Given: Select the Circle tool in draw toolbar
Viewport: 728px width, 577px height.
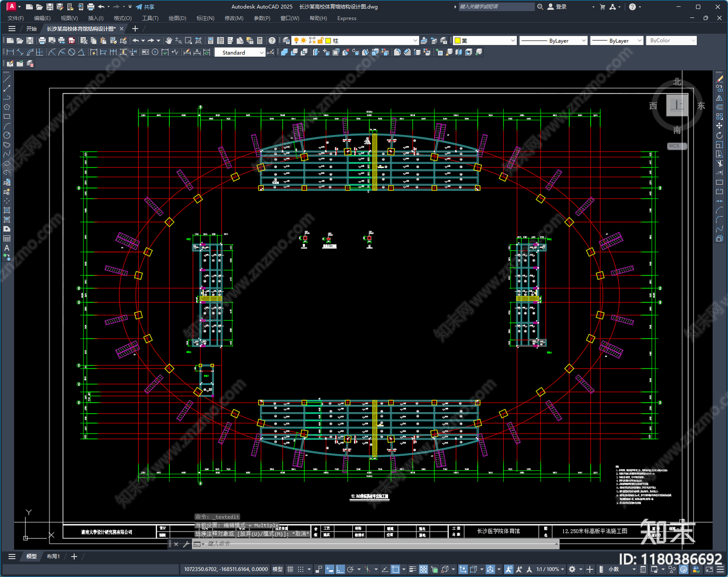Looking at the screenshot, I should 7,135.
